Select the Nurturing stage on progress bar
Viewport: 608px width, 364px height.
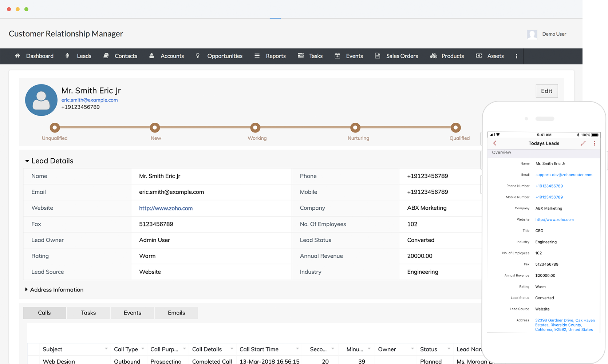click(x=355, y=128)
